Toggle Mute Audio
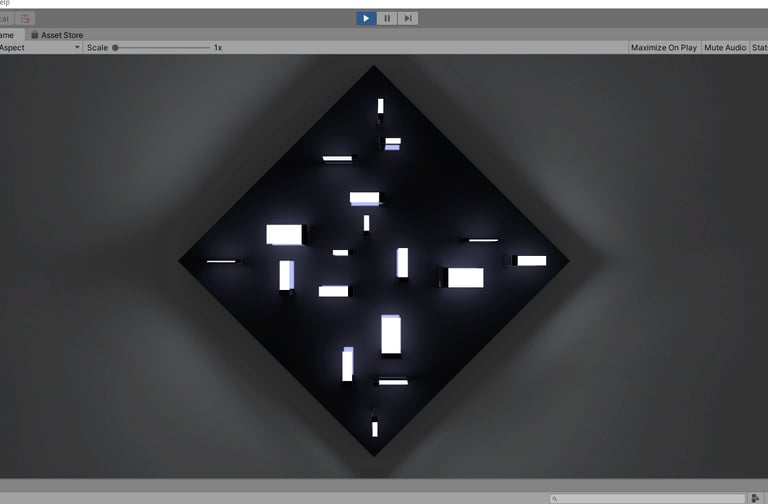Screen dimensions: 768x504 pos(725,48)
